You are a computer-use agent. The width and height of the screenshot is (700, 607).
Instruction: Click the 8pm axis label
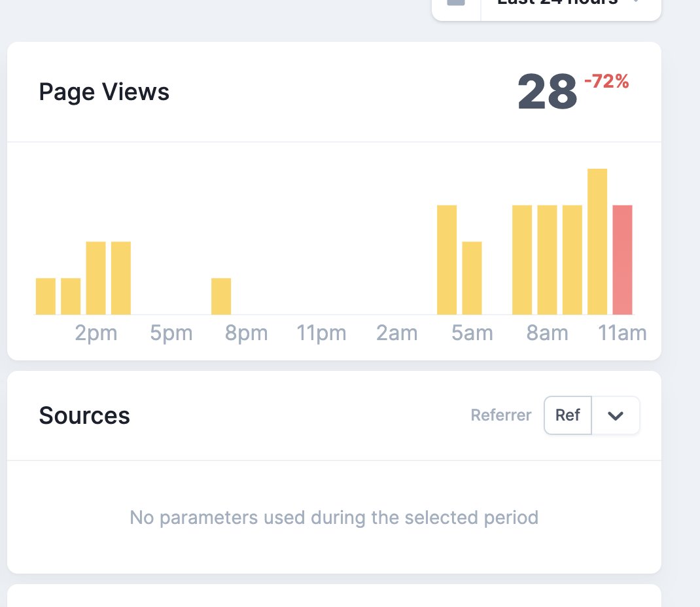click(247, 333)
